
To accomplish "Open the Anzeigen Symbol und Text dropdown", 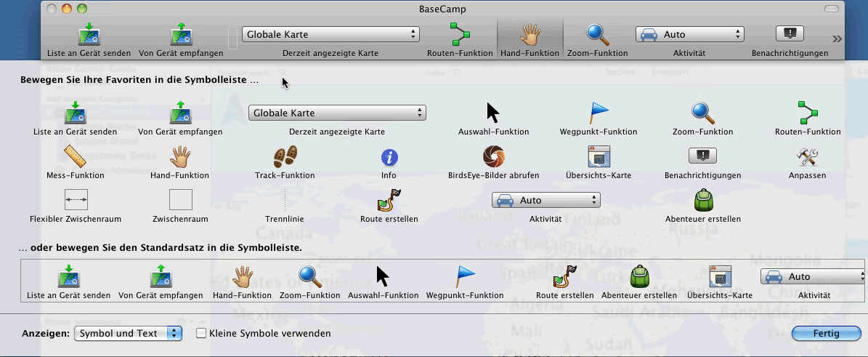I will click(x=128, y=333).
